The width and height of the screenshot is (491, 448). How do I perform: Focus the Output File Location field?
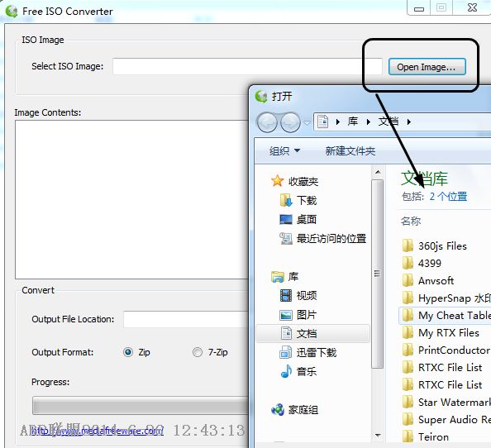pyautogui.click(x=186, y=319)
